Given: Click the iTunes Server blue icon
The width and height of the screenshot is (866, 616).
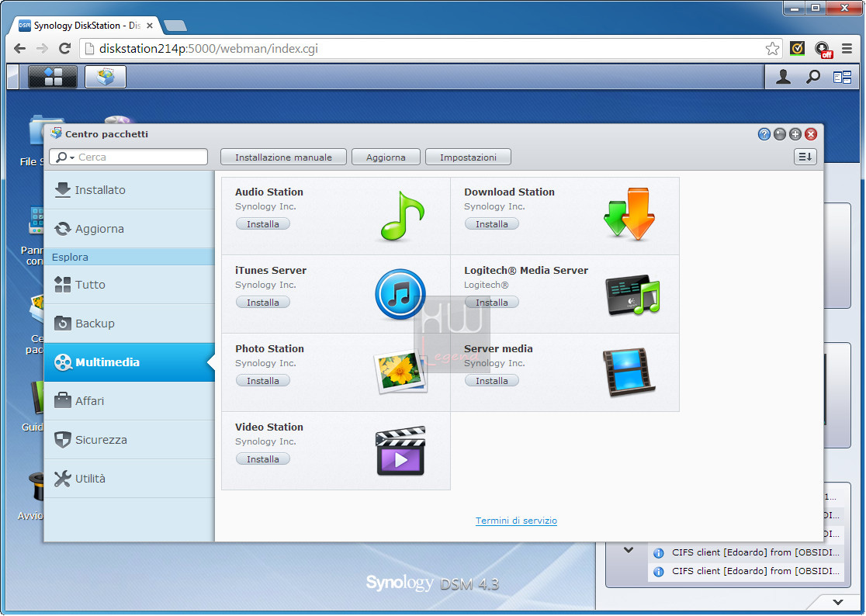Looking at the screenshot, I should (x=400, y=294).
